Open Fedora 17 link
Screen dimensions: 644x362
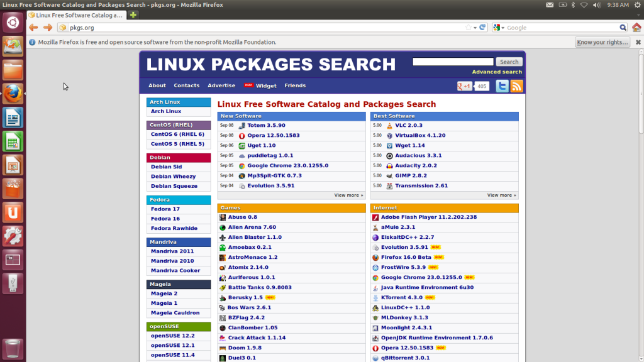tap(165, 209)
